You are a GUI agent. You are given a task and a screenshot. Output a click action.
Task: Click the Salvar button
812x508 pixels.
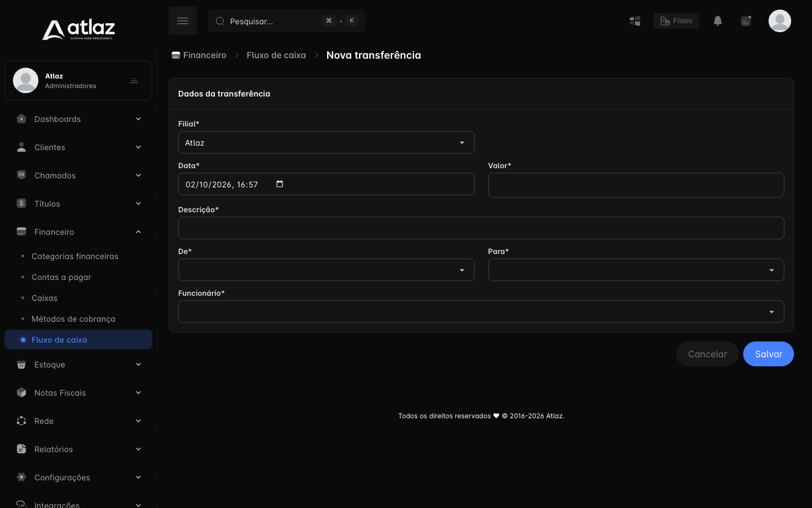769,354
